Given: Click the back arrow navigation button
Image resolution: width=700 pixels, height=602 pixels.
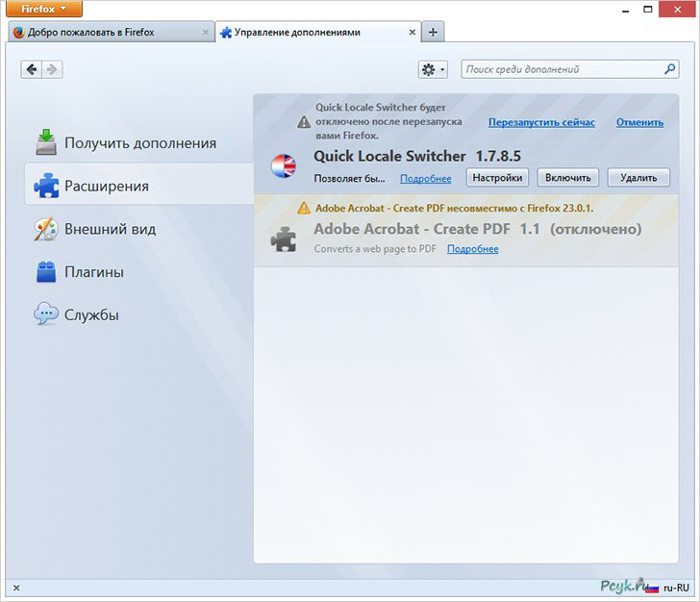Looking at the screenshot, I should [x=32, y=69].
